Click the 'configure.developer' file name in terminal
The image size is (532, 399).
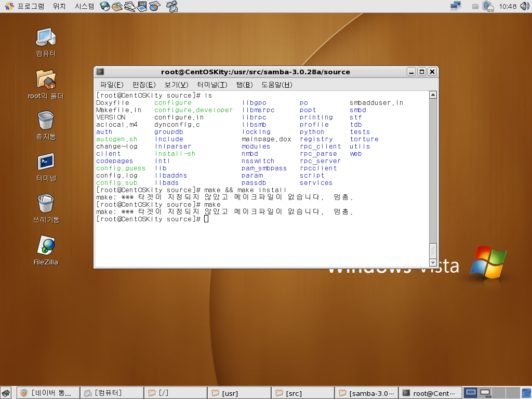click(x=193, y=110)
